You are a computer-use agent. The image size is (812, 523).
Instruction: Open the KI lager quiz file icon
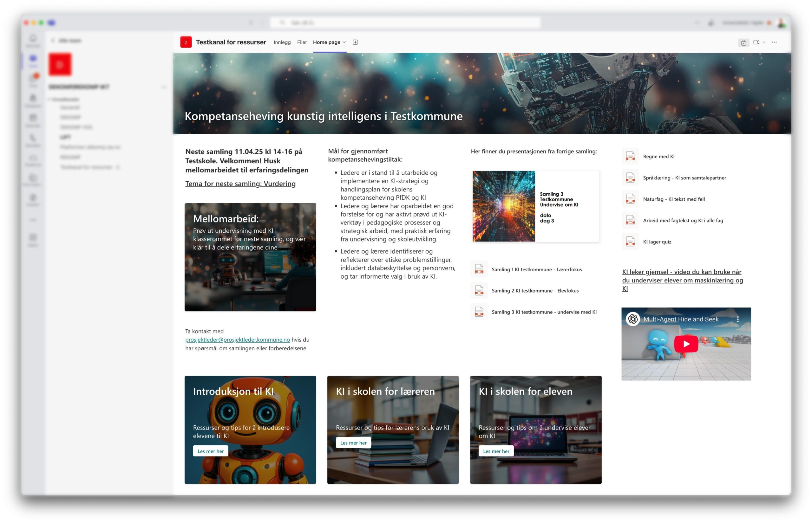pyautogui.click(x=630, y=242)
